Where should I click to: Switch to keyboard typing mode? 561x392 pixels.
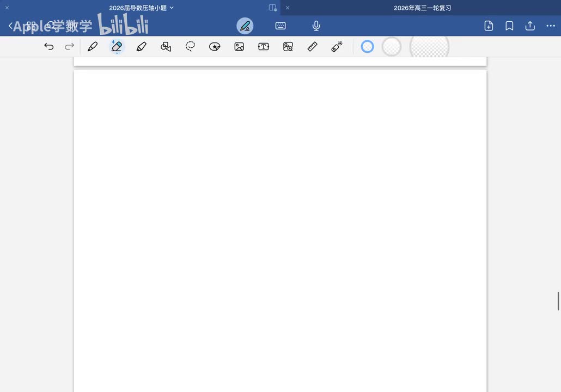tap(280, 26)
